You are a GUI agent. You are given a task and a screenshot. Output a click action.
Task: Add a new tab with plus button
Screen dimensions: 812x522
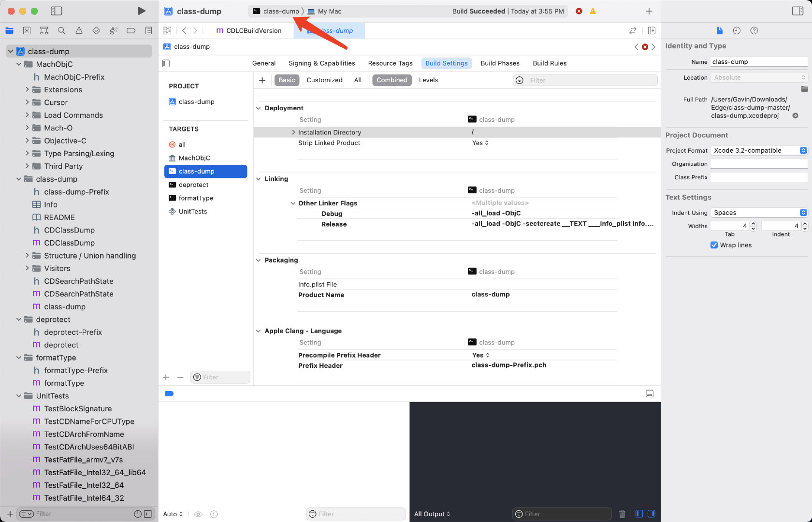tap(649, 11)
